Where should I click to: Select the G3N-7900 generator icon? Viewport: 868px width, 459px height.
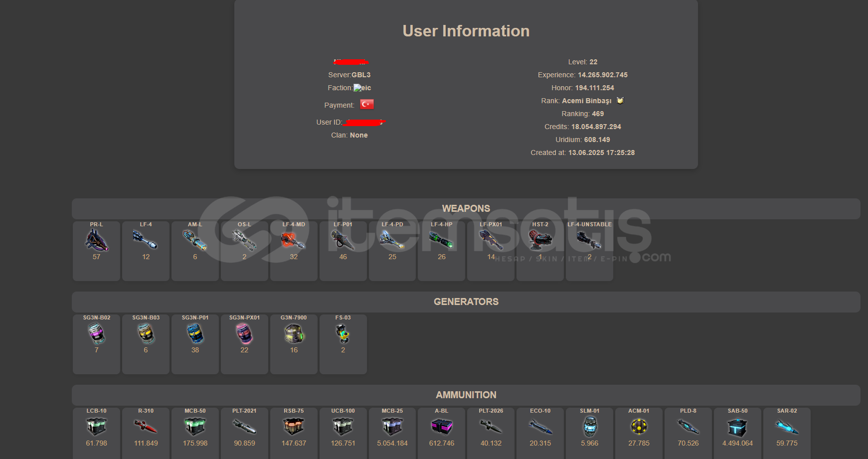(x=294, y=333)
